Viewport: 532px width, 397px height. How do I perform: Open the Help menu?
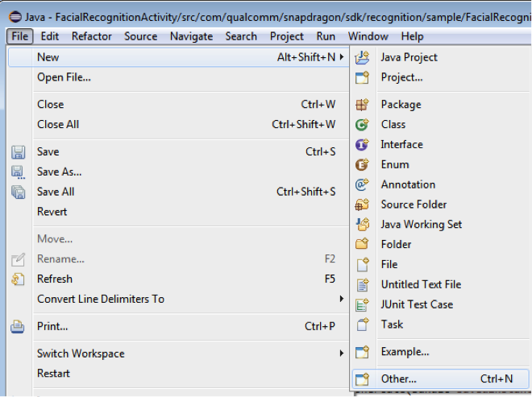tap(412, 36)
